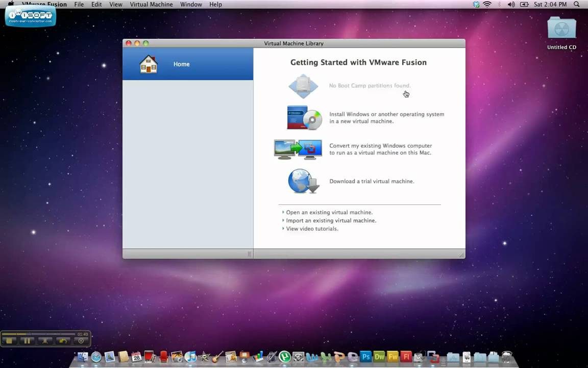Open GarageBand guitar icon in the Dock
588x368 pixels.
(x=217, y=357)
